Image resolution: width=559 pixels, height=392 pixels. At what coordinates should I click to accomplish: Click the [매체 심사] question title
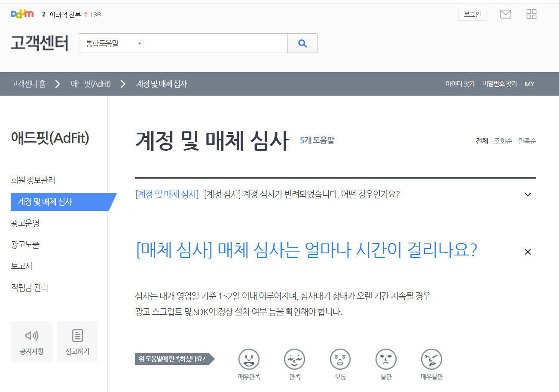(x=306, y=250)
